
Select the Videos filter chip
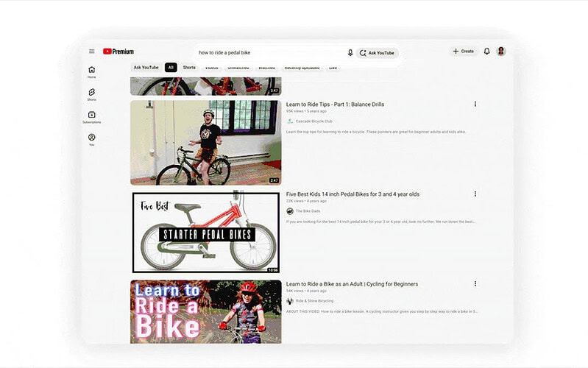211,68
